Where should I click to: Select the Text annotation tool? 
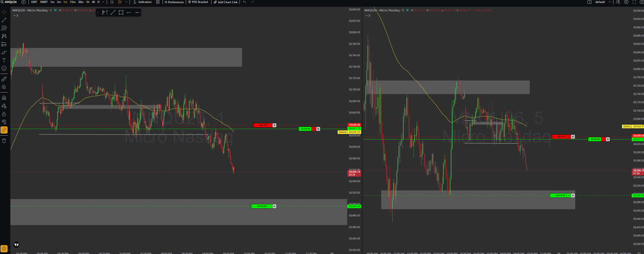tap(4, 61)
